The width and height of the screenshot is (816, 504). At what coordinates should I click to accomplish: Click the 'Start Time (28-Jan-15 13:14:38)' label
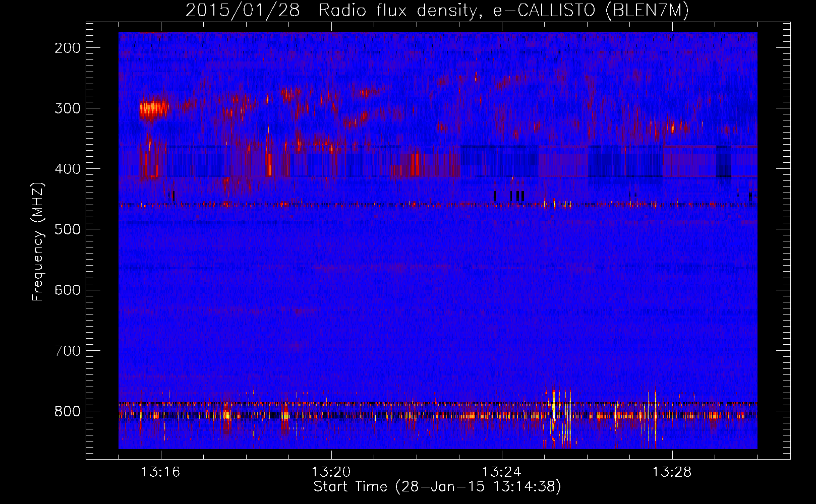click(x=437, y=487)
